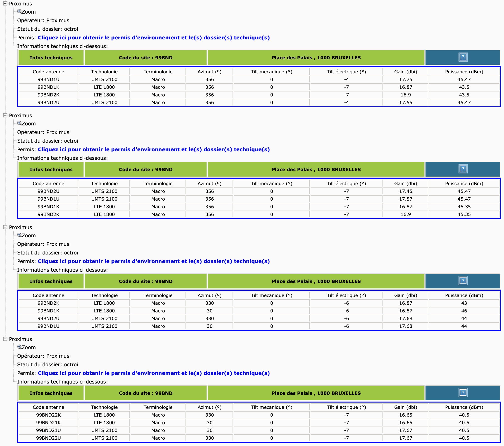This screenshot has height=446, width=504.
Task: Click the azimut 330 cell in the 99BND22U row
Action: point(209,438)
